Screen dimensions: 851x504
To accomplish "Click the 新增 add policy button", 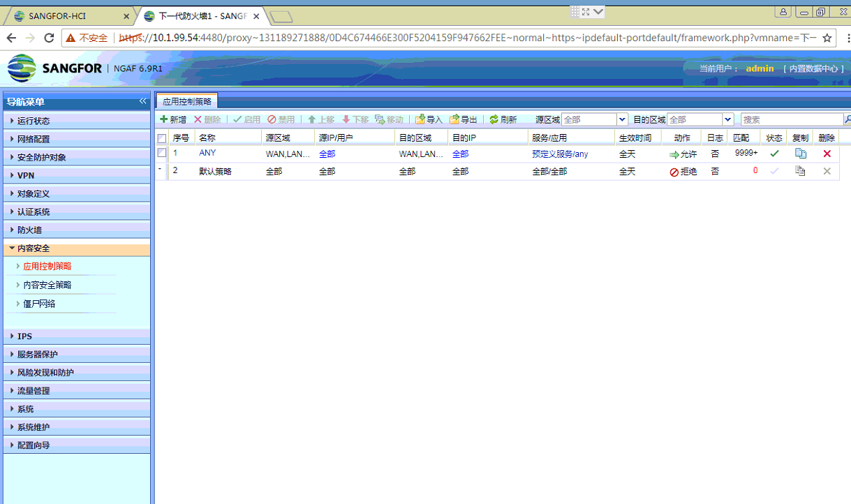I will click(x=173, y=119).
